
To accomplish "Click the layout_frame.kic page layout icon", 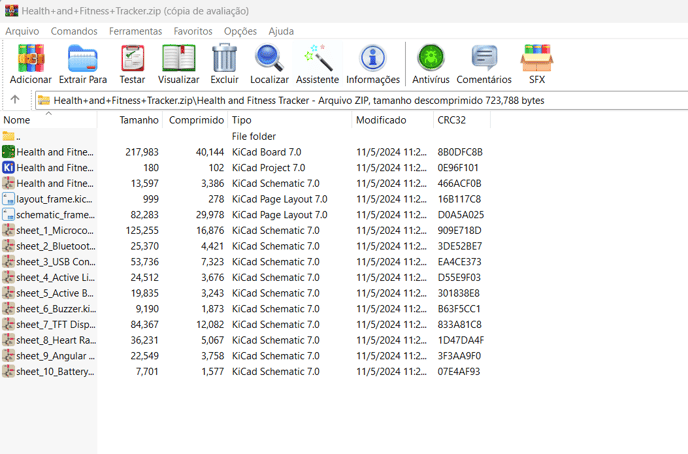I will click(x=8, y=199).
